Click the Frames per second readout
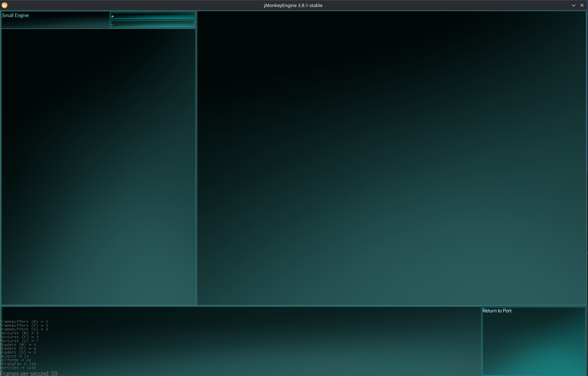588x376 pixels. [x=29, y=373]
